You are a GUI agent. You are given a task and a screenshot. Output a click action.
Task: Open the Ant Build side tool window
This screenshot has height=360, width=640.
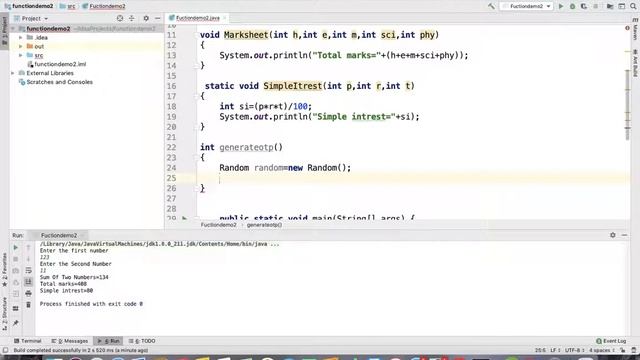click(x=636, y=63)
